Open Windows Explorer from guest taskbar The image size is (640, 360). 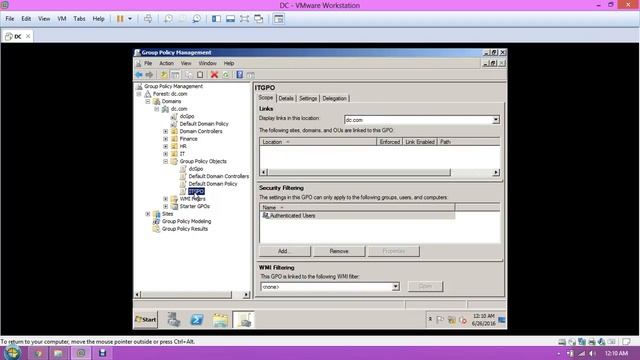pyautogui.click(x=220, y=320)
